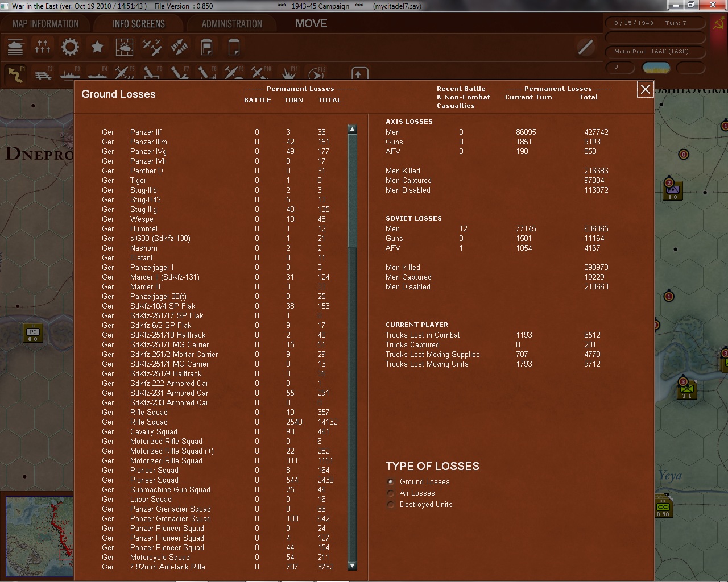Open the air doctrine planes icon

pos(152,47)
